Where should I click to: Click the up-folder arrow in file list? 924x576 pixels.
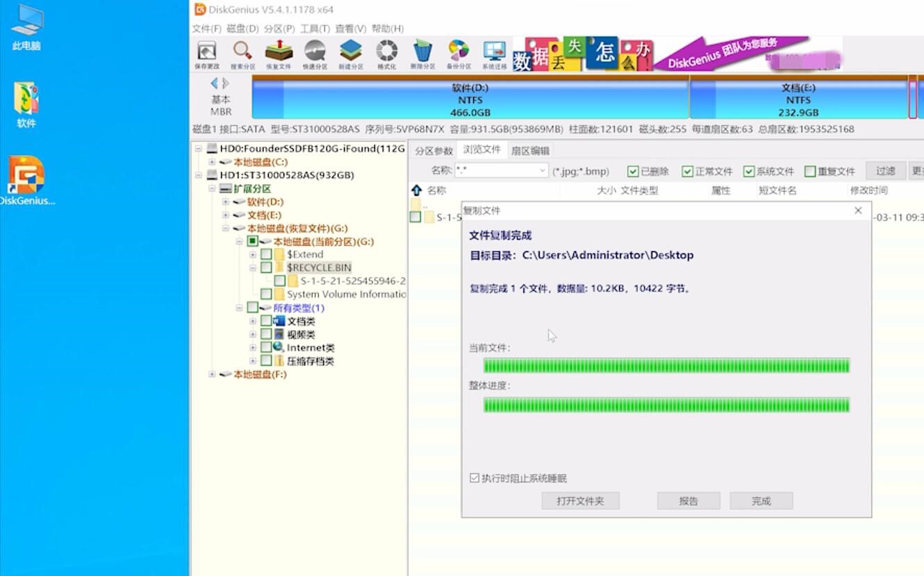(x=417, y=190)
